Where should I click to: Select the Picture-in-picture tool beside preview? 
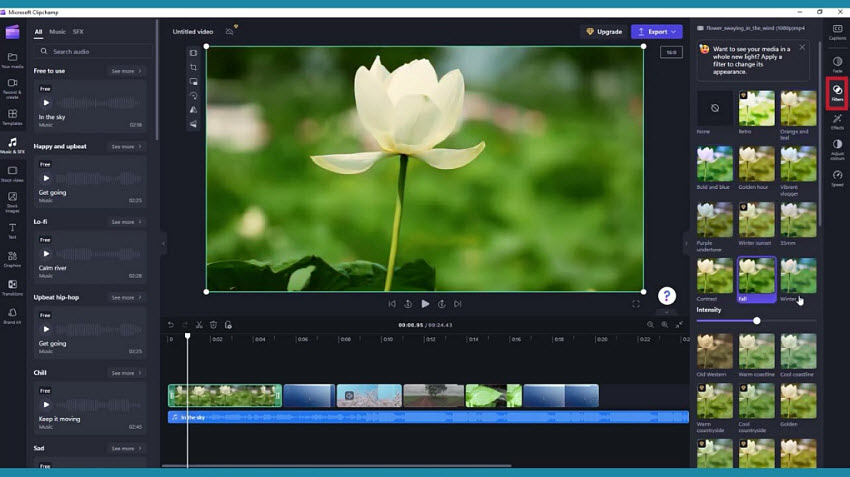pos(194,81)
